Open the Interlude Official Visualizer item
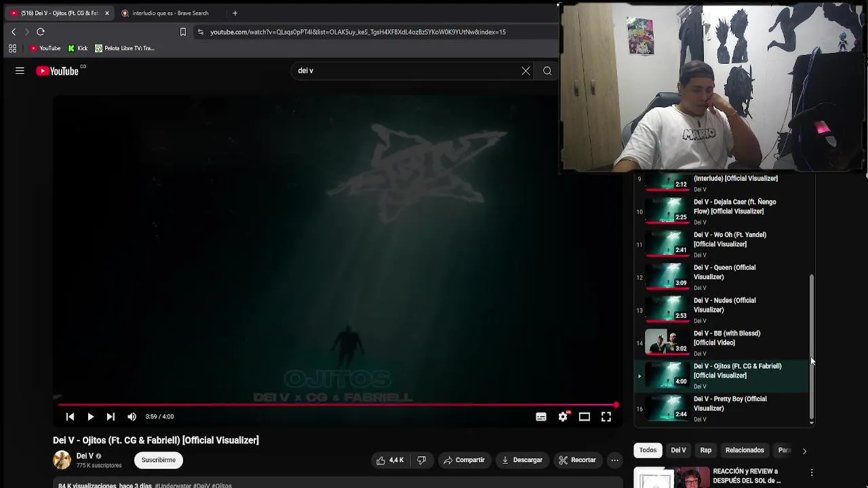 point(723,184)
